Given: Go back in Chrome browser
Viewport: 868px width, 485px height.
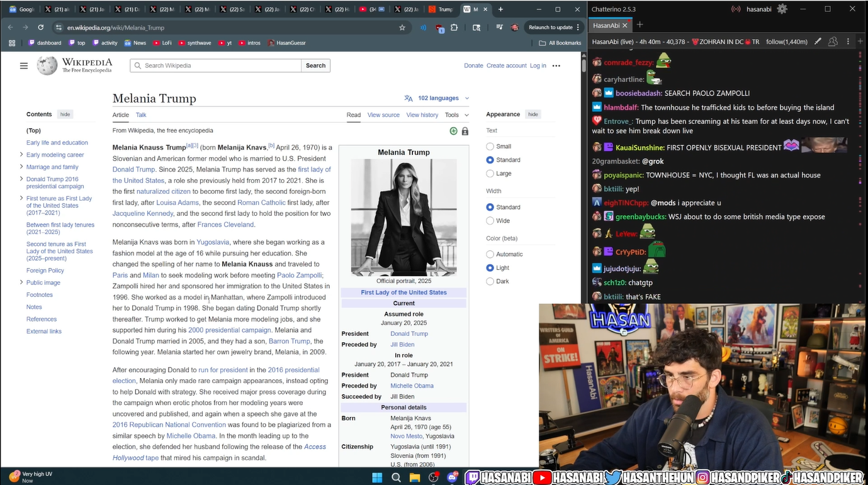Looking at the screenshot, I should [x=11, y=28].
